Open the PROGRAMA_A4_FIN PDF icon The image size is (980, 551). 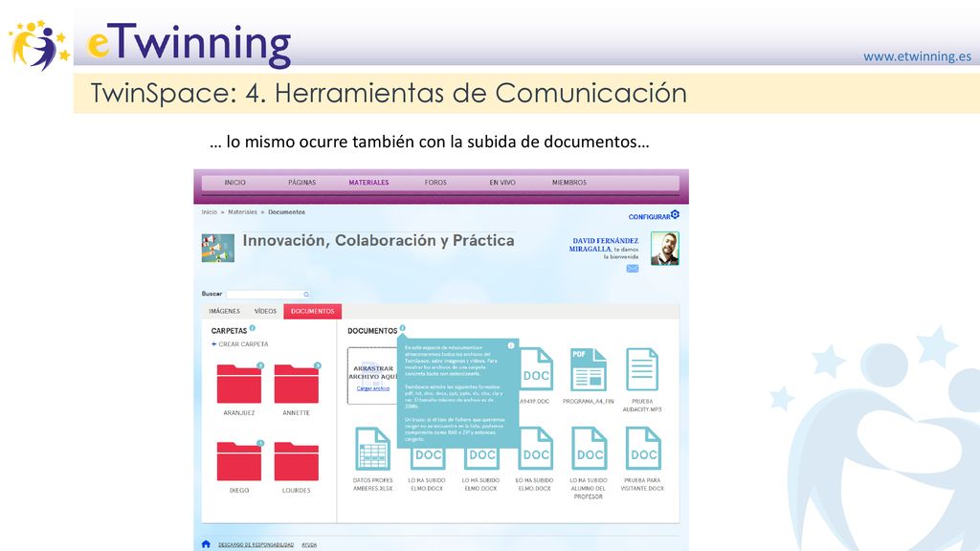tap(589, 370)
